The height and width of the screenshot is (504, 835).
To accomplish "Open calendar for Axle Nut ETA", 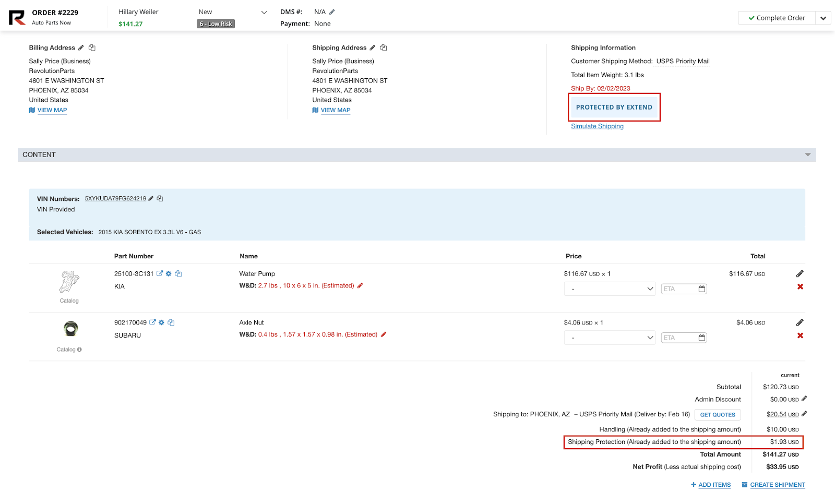I will (x=702, y=338).
